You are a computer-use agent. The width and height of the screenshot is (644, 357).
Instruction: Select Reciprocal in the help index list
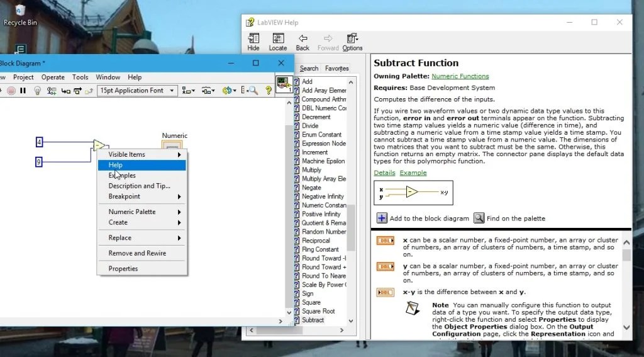point(316,241)
